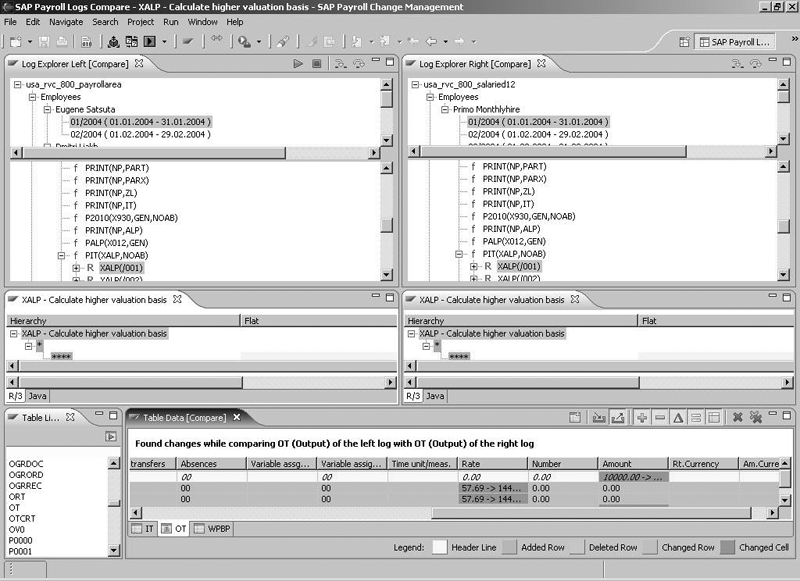Select OTCRT in the table list
800x581 pixels.
point(24,518)
